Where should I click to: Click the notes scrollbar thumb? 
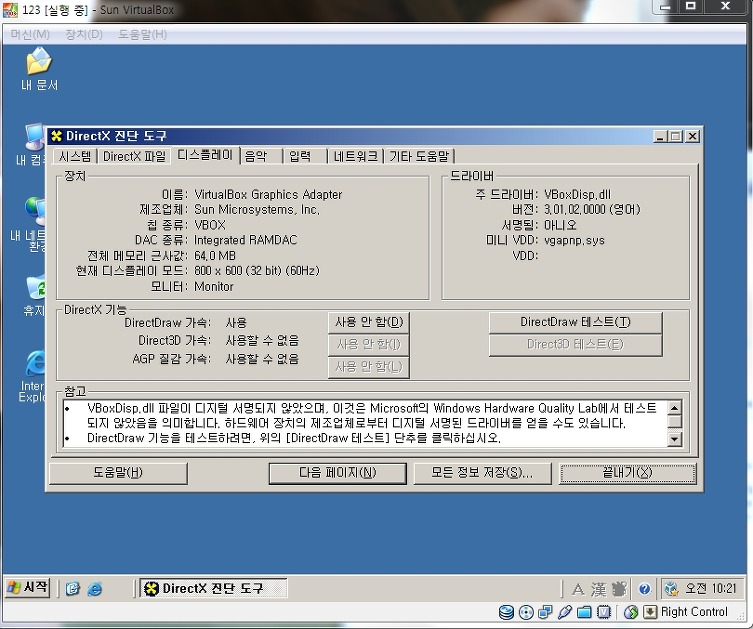coord(675,421)
